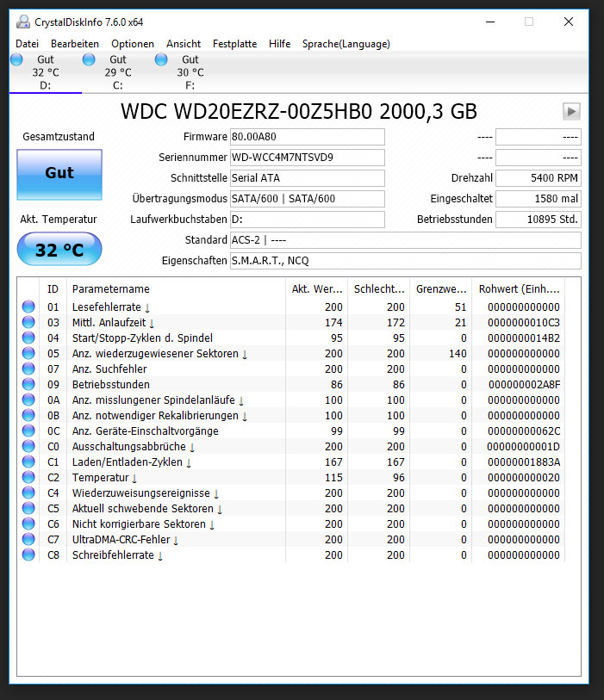
Task: Open the Datei menu
Action: [27, 44]
